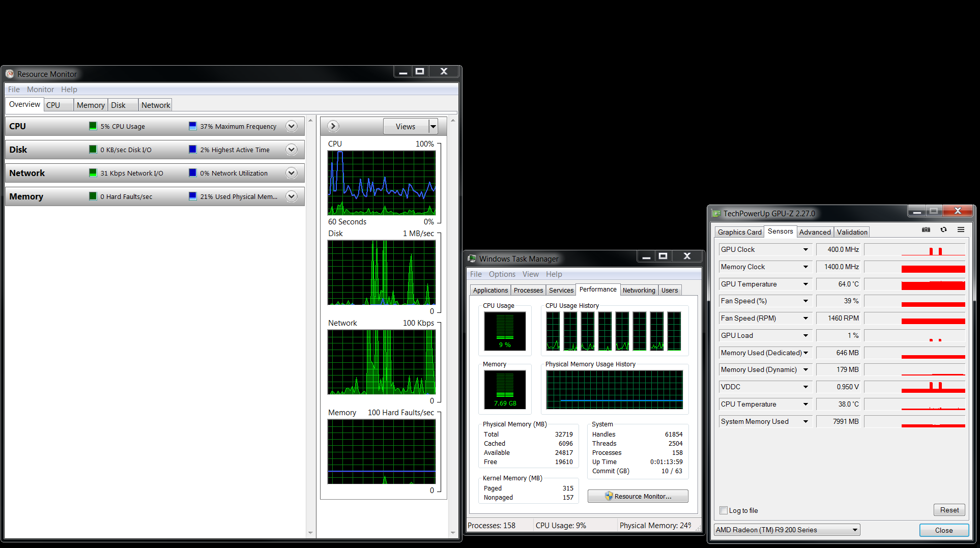Image resolution: width=980 pixels, height=548 pixels.
Task: Click the blue Maximum Frequency indicator square
Action: point(192,126)
